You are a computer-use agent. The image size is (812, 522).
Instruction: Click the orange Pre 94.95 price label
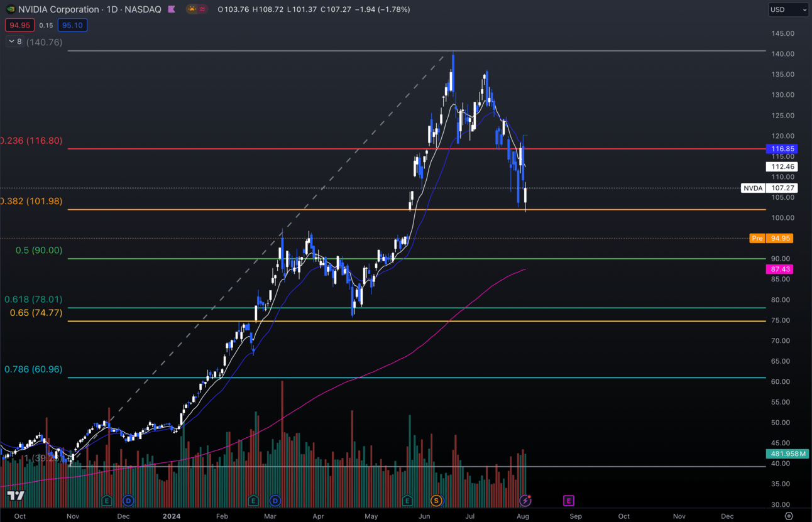(772, 238)
